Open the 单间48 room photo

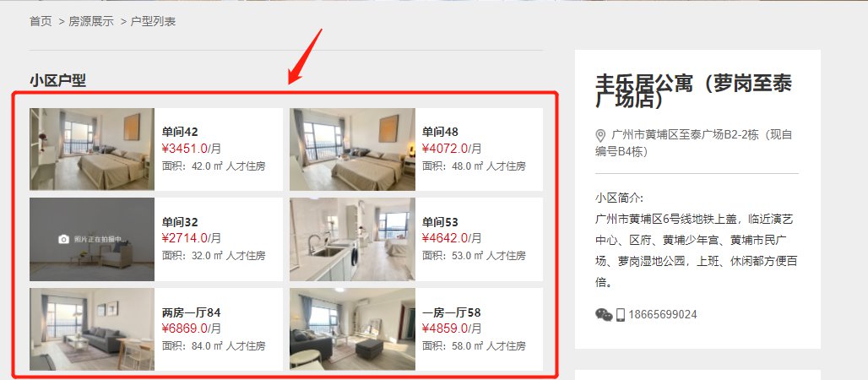pyautogui.click(x=352, y=149)
